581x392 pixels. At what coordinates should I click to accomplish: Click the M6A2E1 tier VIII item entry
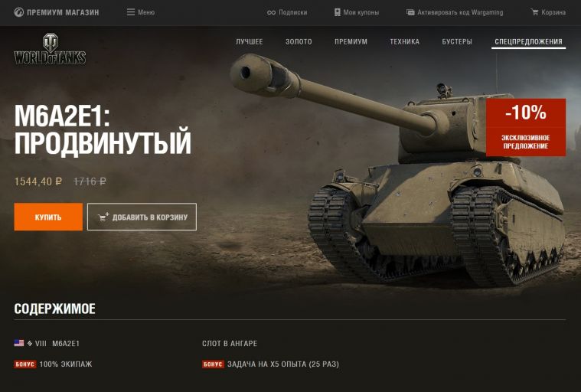(x=47, y=344)
